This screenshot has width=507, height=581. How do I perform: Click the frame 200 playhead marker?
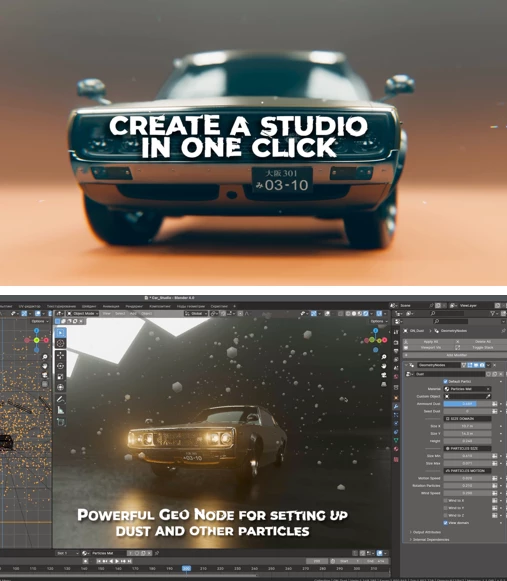point(186,568)
